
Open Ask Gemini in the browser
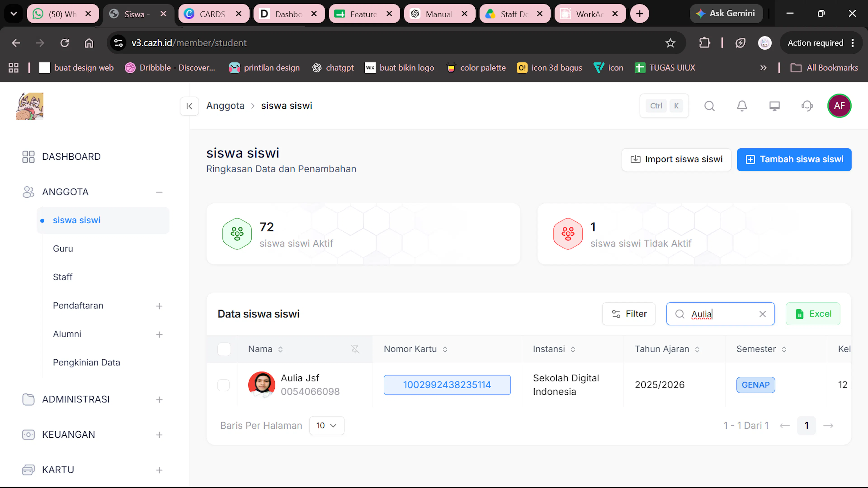tap(726, 14)
